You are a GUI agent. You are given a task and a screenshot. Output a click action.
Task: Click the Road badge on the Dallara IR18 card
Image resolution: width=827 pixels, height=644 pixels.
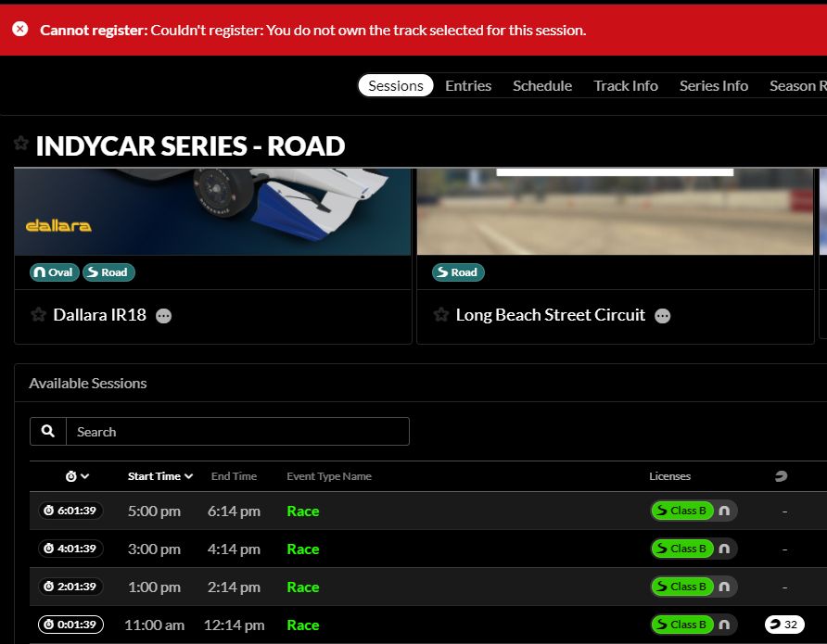108,271
